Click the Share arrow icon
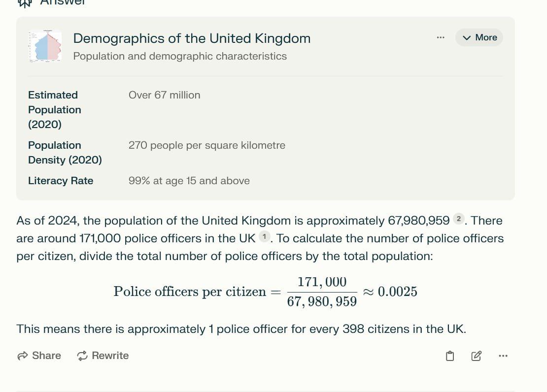The width and height of the screenshot is (547, 392). coord(23,356)
